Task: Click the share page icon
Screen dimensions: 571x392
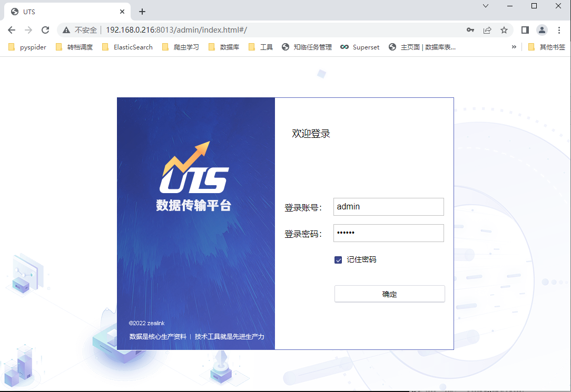Action: click(x=487, y=30)
